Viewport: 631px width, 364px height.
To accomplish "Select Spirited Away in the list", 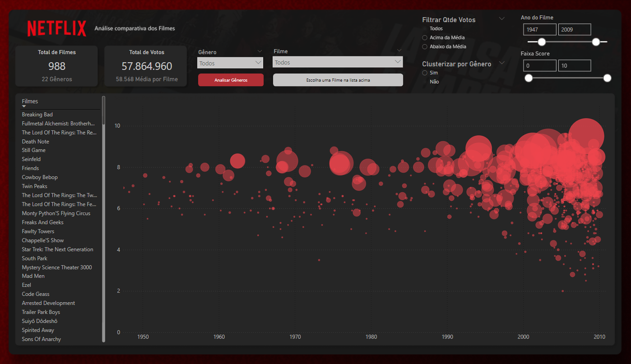I will coord(38,330).
